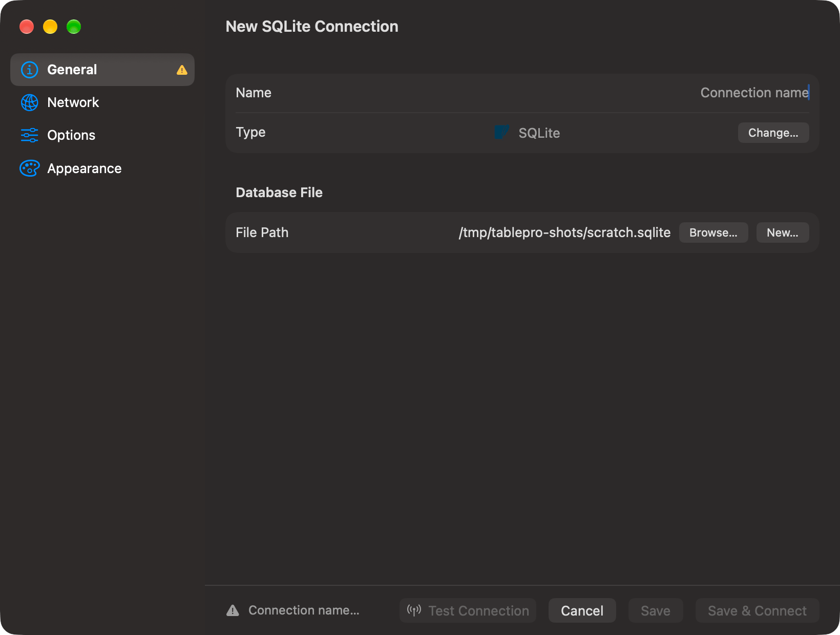840x635 pixels.
Task: Click New... to create a database file
Action: coord(783,232)
